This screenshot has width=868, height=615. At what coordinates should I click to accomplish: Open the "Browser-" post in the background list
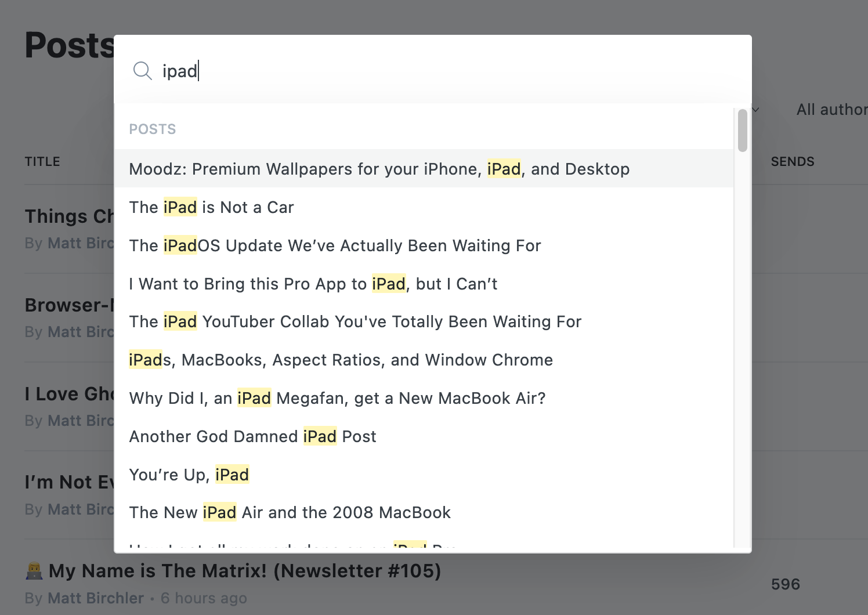point(70,305)
